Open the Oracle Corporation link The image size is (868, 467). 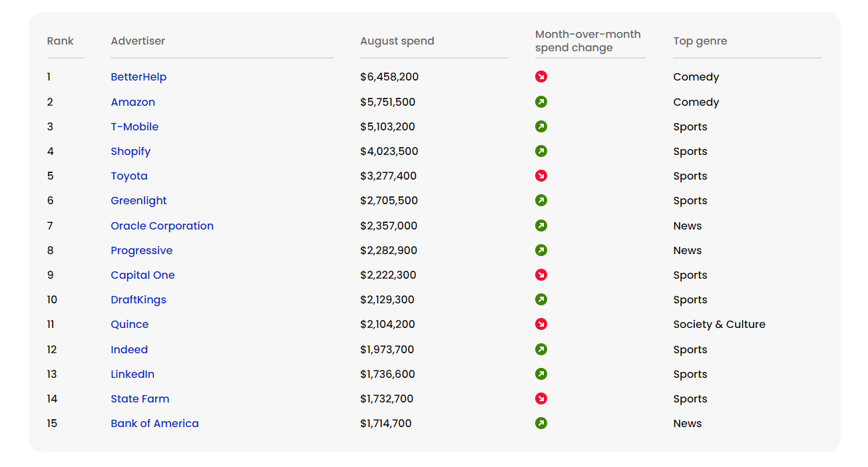[x=162, y=226]
